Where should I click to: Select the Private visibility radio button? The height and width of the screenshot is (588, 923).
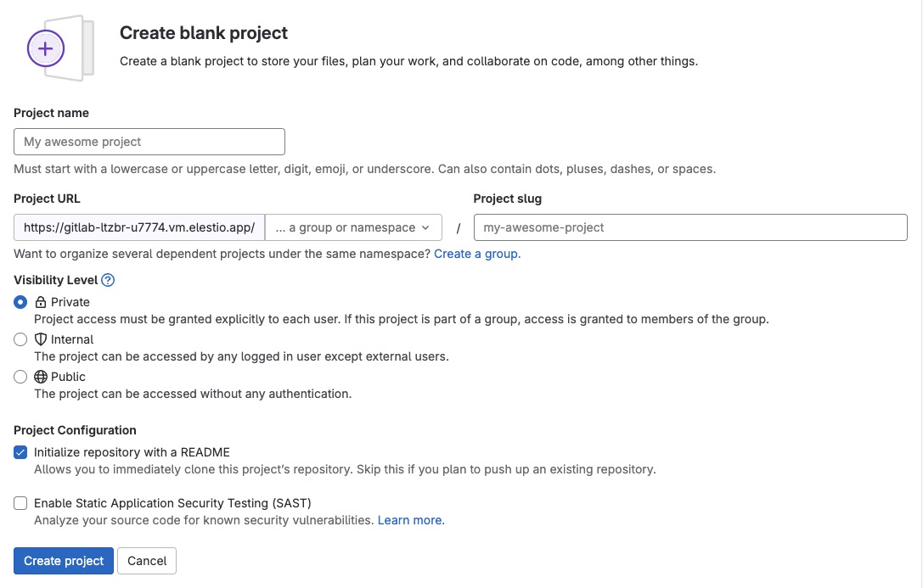pos(20,302)
